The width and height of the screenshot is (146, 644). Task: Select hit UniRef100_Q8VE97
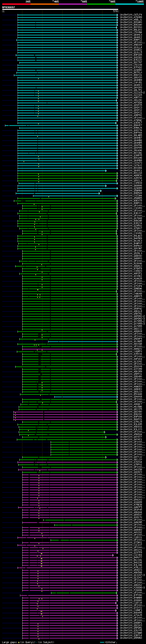131,515
